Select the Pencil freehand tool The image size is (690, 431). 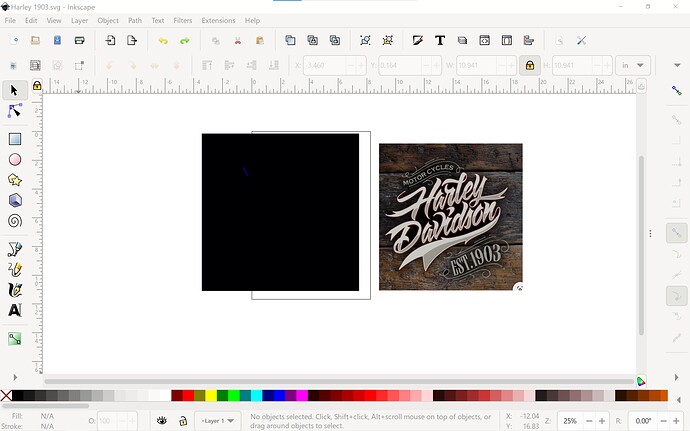[15, 269]
